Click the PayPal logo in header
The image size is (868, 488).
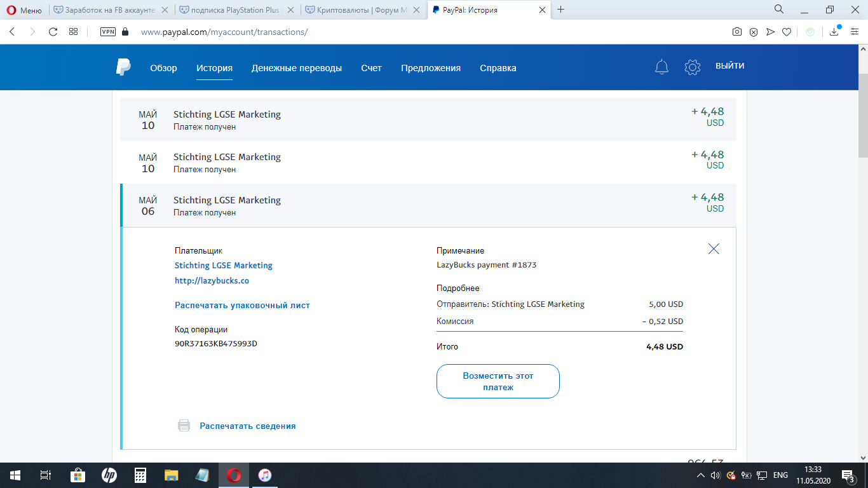pos(123,67)
